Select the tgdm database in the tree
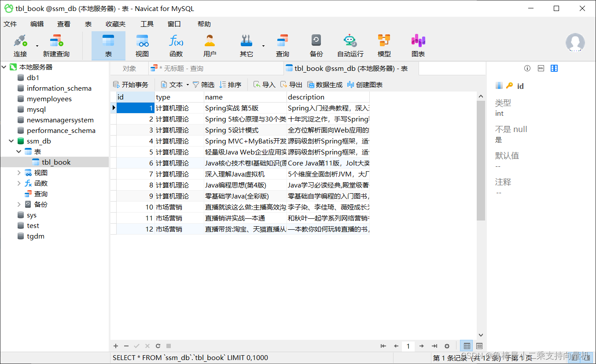 (x=35, y=236)
